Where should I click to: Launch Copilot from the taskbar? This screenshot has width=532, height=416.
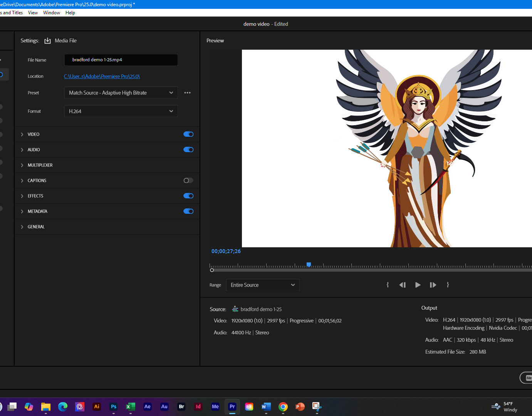[x=29, y=407]
